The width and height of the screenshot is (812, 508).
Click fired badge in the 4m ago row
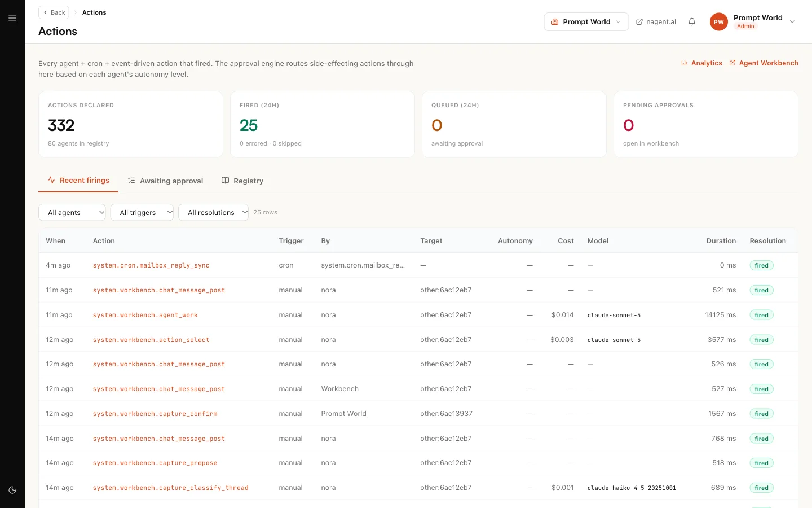point(762,265)
